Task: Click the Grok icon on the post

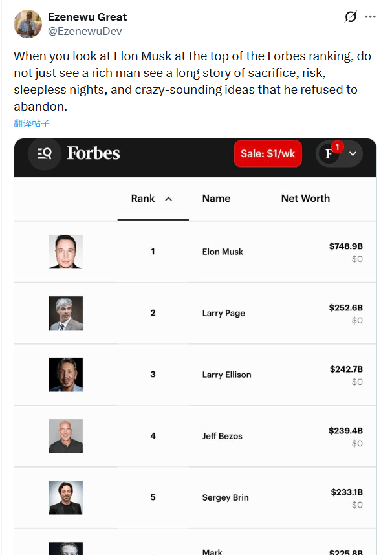Action: point(351,17)
